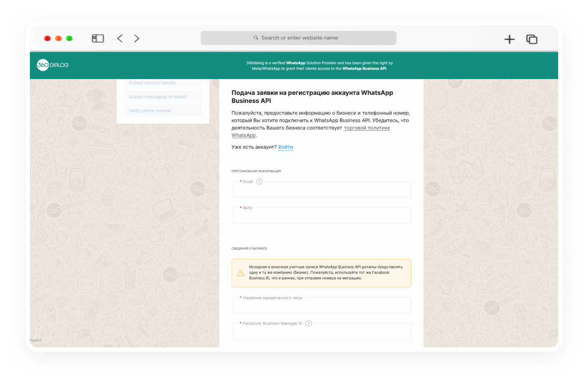Click the browser address search bar
The width and height of the screenshot is (588, 382).
[x=298, y=38]
